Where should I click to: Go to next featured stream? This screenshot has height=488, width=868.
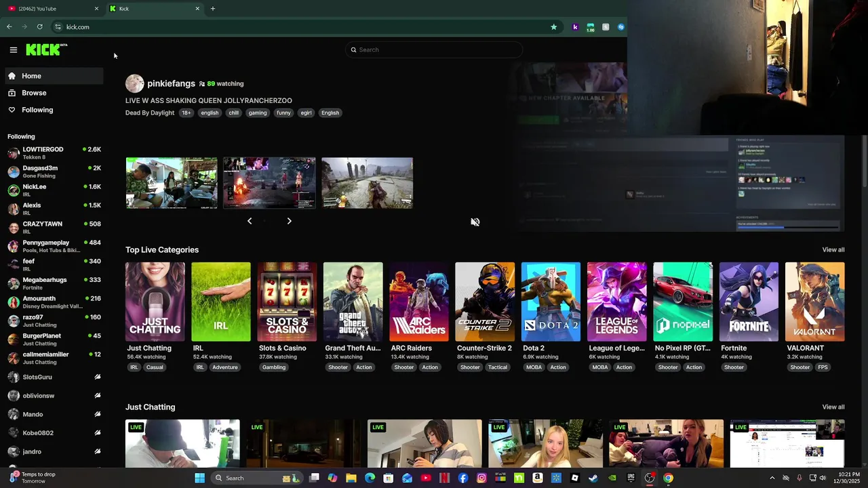(x=289, y=221)
